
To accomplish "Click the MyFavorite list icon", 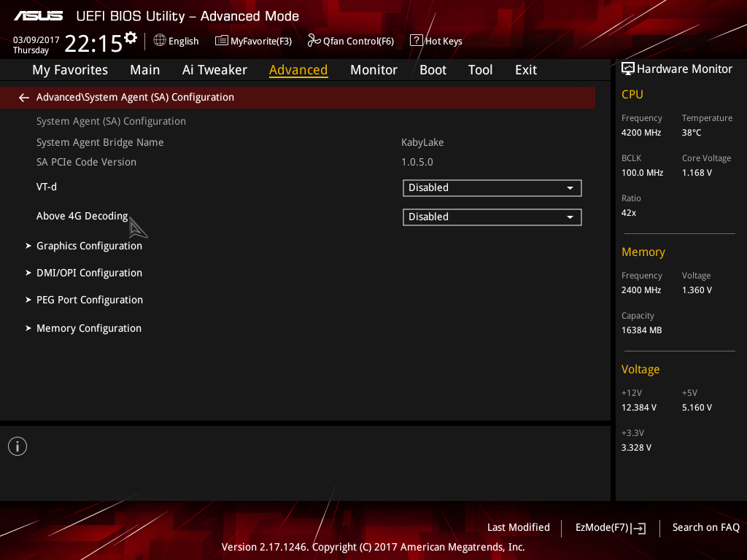I will (222, 41).
